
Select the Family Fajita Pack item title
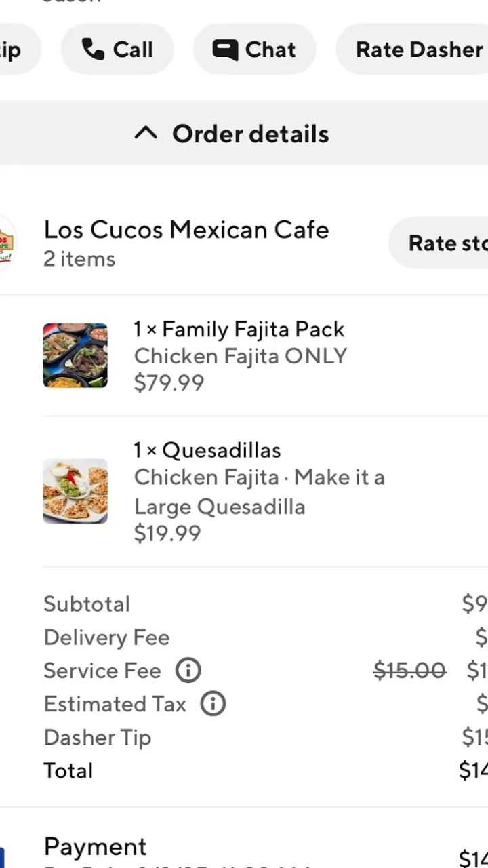(x=239, y=330)
